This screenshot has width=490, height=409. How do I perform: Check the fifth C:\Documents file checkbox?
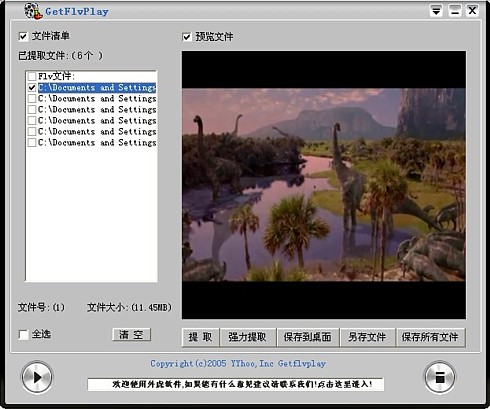32,131
